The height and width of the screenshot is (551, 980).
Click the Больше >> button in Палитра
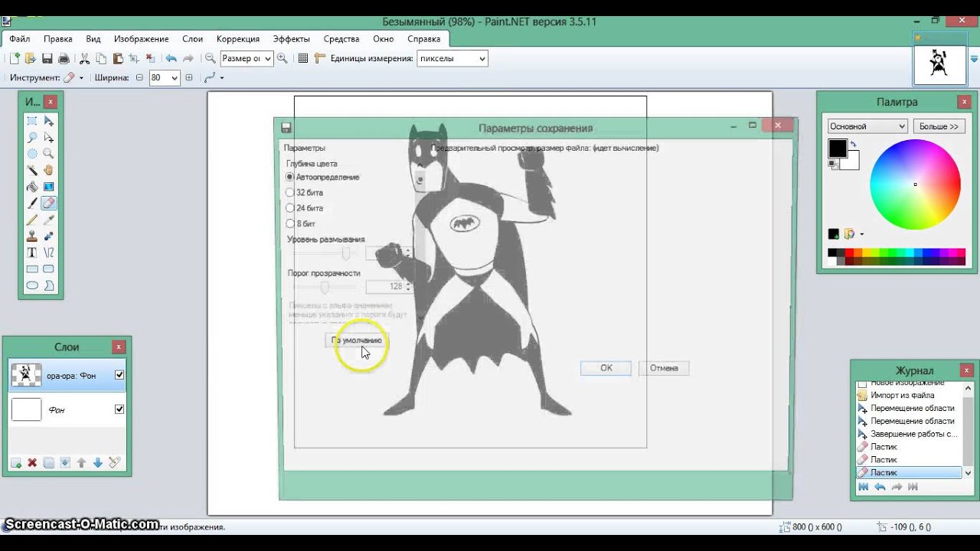[x=939, y=126]
